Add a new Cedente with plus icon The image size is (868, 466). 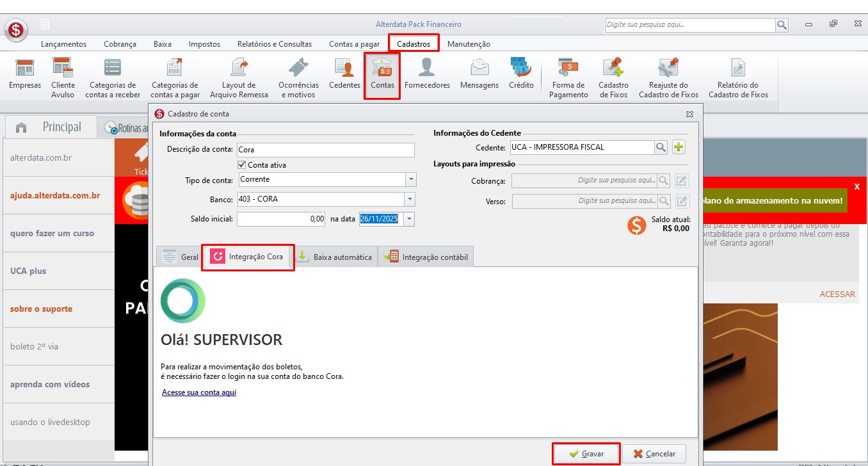point(679,147)
